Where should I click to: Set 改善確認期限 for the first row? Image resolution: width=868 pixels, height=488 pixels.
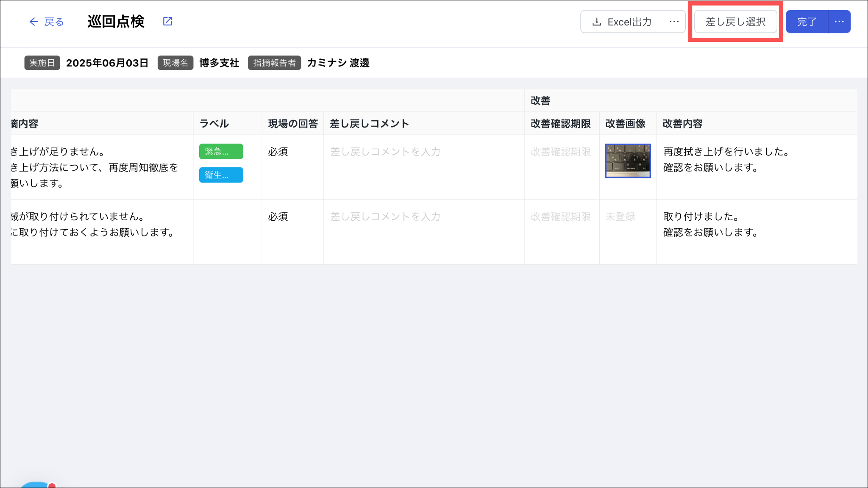pos(561,152)
